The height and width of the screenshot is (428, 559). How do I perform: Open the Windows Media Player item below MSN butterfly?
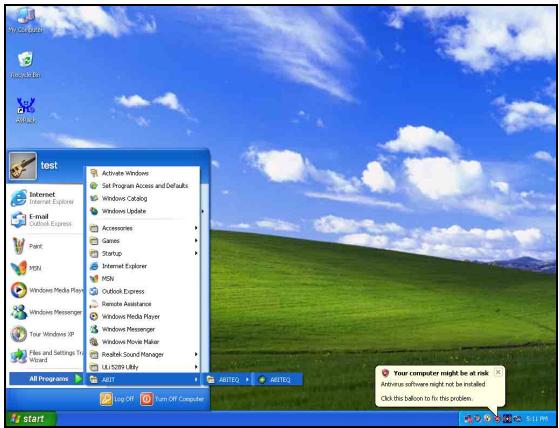[x=45, y=290]
